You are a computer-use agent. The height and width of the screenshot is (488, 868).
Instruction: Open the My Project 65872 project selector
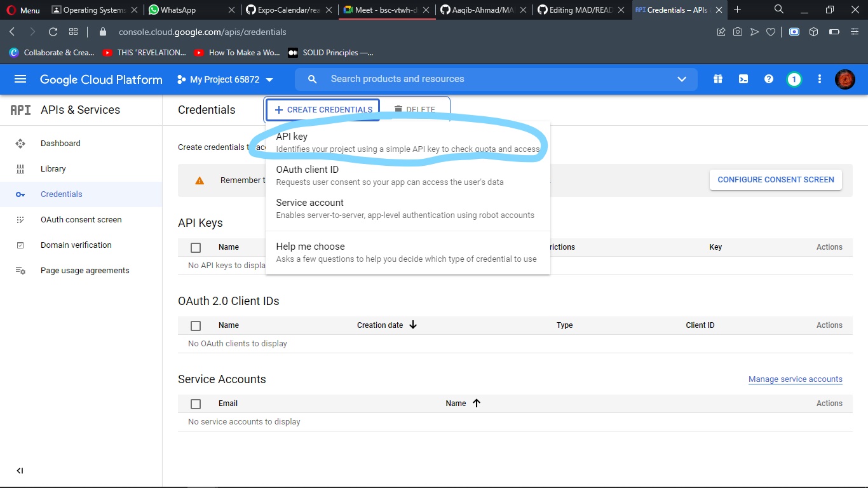225,79
